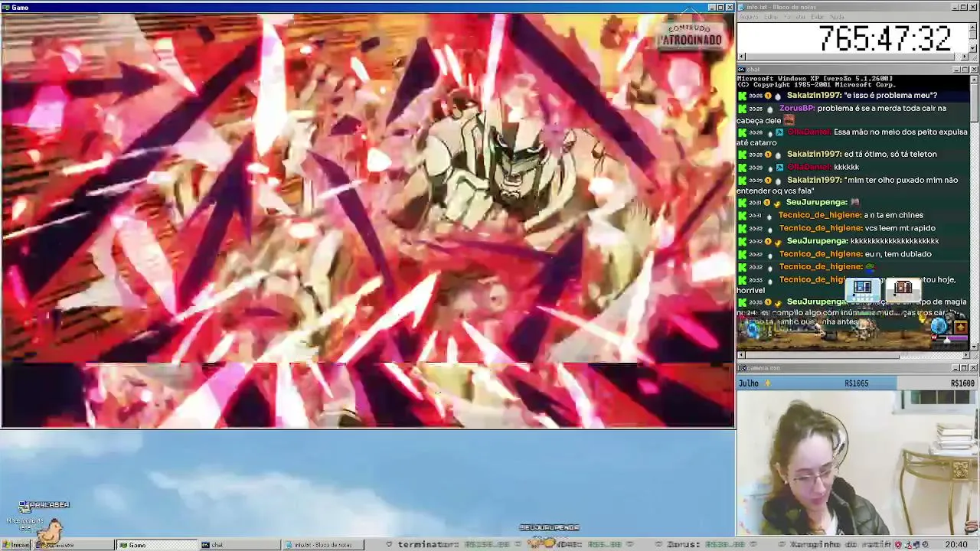The width and height of the screenshot is (980, 551).
Task: Click the Kick logo beside 'a n ta em chines'
Action: point(741,216)
